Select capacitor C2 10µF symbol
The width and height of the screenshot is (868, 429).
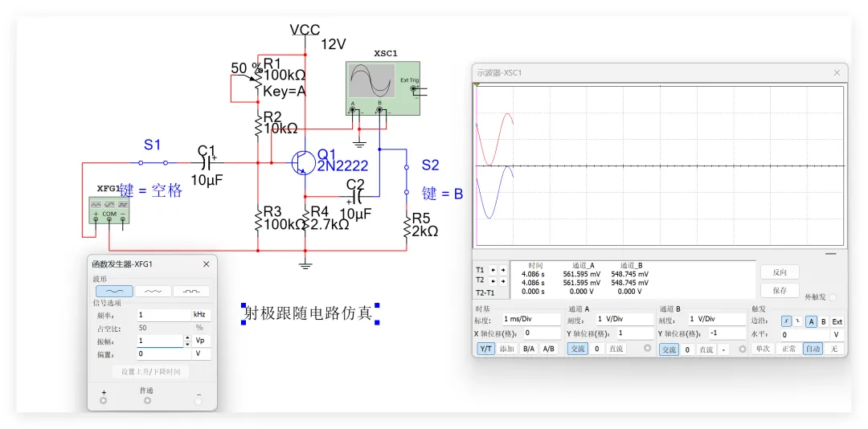[x=356, y=196]
